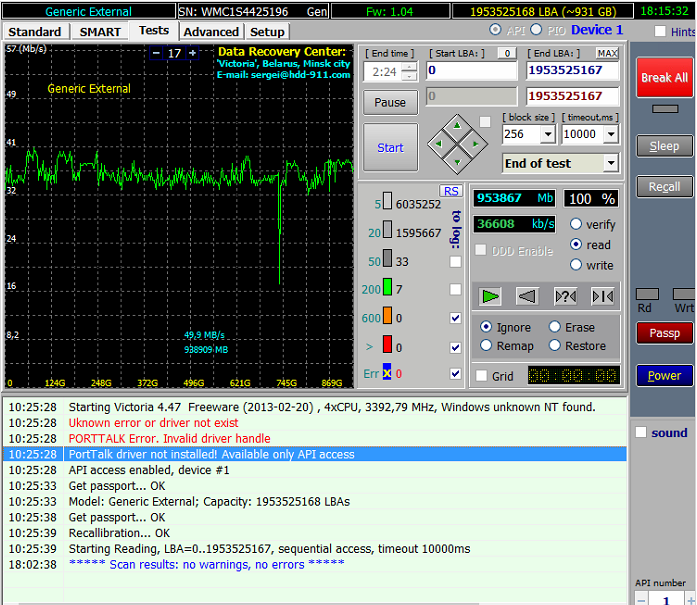Expand the End of test dropdown
This screenshot has height=605, width=697.
(x=610, y=163)
